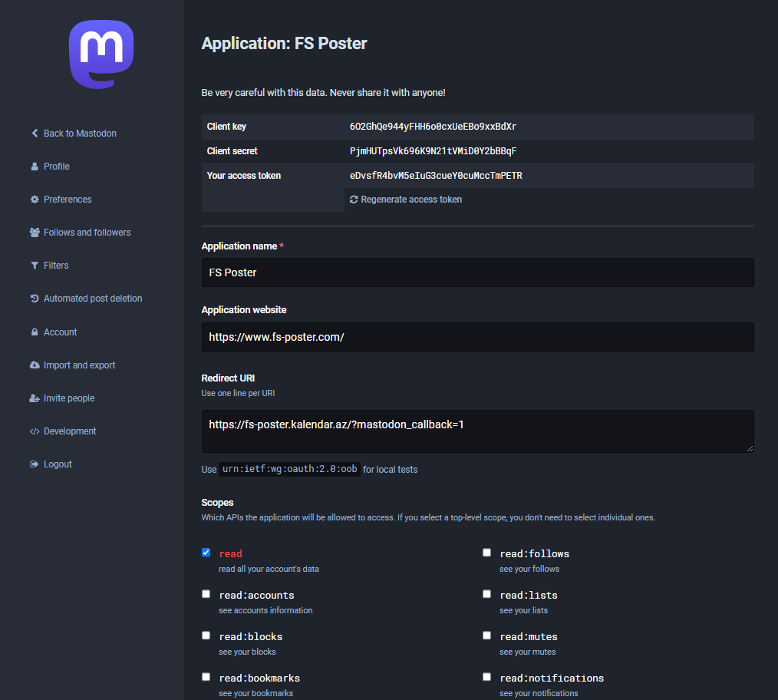
Task: Click the Invite people user-plus icon
Action: (x=35, y=398)
